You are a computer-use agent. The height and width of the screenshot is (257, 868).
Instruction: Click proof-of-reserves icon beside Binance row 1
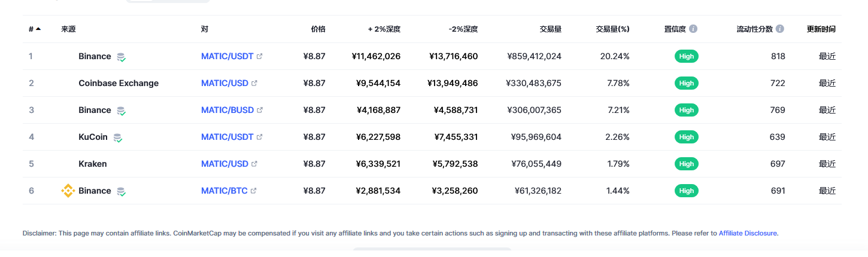(x=121, y=57)
